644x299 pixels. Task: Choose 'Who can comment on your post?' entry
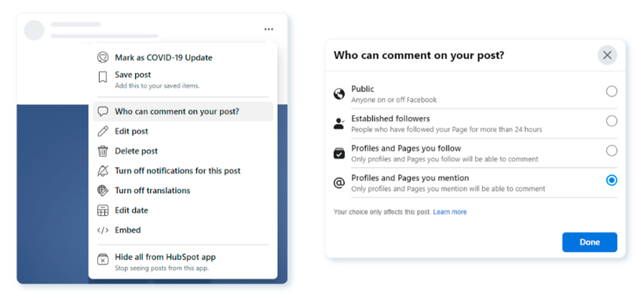(x=183, y=111)
